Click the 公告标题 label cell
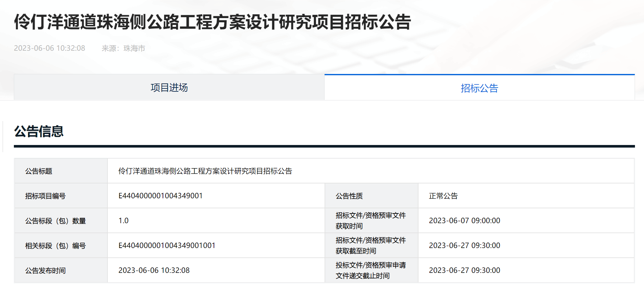 [39, 171]
